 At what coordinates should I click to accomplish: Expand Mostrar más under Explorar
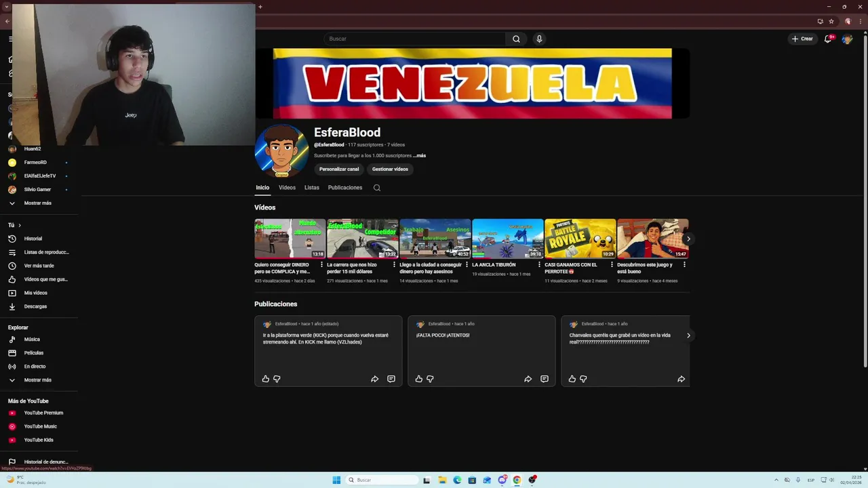pos(39,380)
